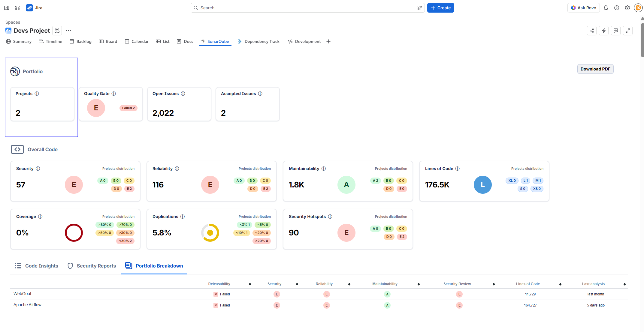
Task: Click the Duplications info icon
Action: (x=183, y=217)
